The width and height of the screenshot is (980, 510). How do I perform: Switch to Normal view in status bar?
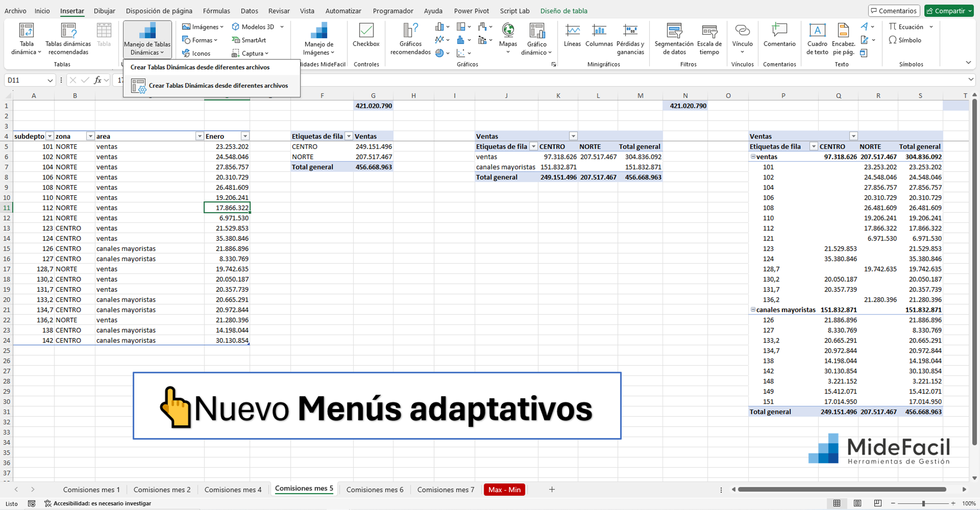pos(837,504)
